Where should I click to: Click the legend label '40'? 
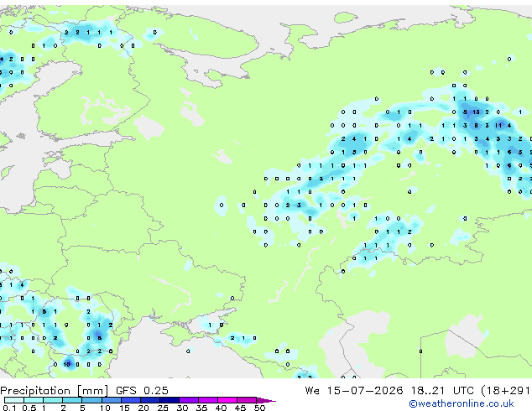click(221, 408)
